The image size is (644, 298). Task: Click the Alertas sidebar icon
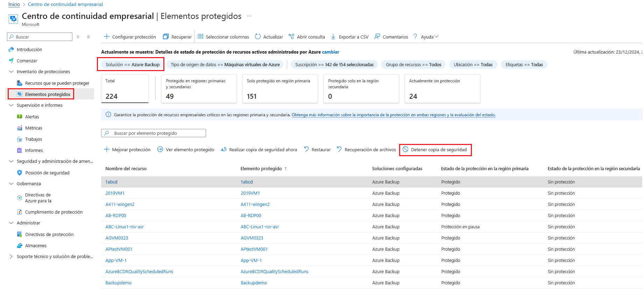point(20,117)
